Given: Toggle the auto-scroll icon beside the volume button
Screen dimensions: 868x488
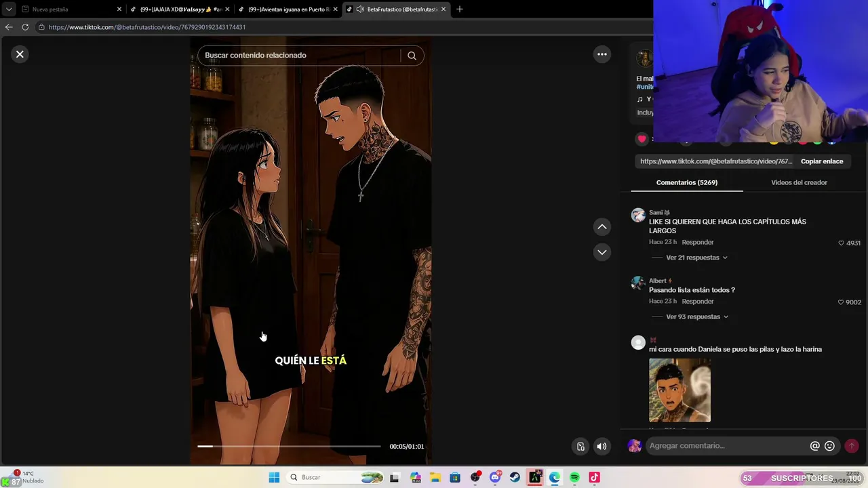Looking at the screenshot, I should point(580,446).
